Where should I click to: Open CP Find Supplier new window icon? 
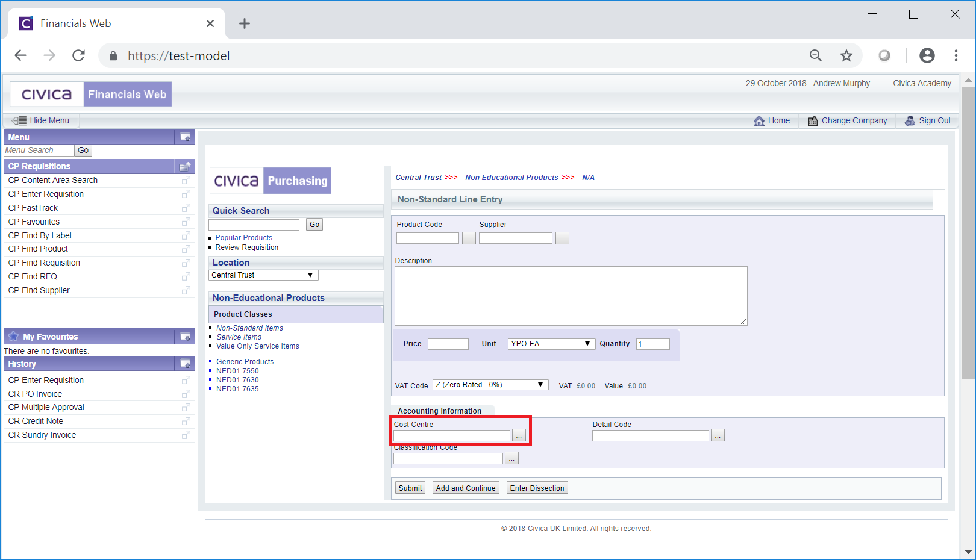tap(186, 290)
